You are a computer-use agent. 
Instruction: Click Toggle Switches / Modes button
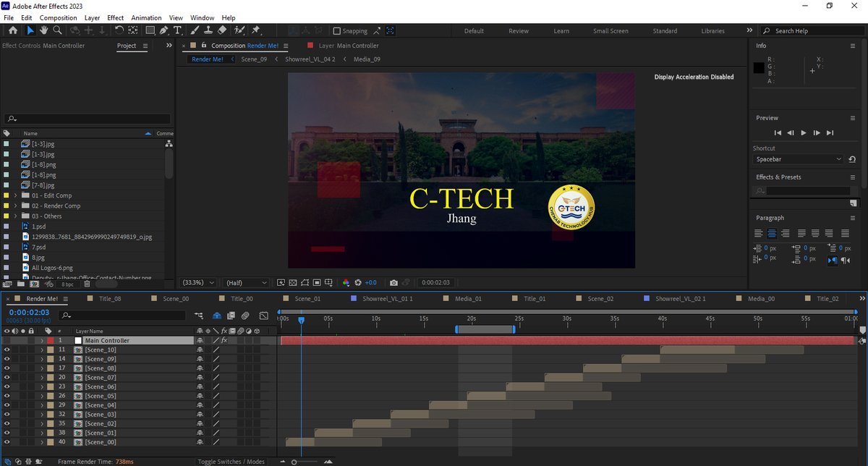click(x=231, y=462)
